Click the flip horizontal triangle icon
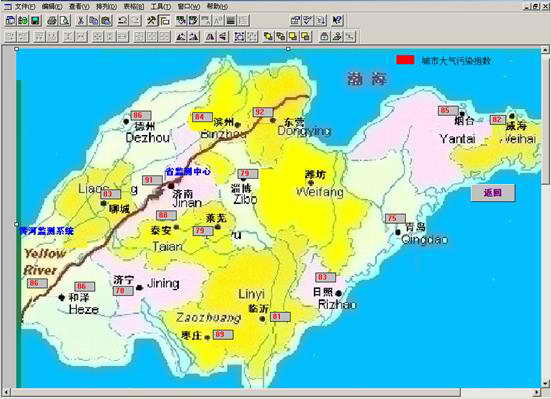 [x=210, y=36]
